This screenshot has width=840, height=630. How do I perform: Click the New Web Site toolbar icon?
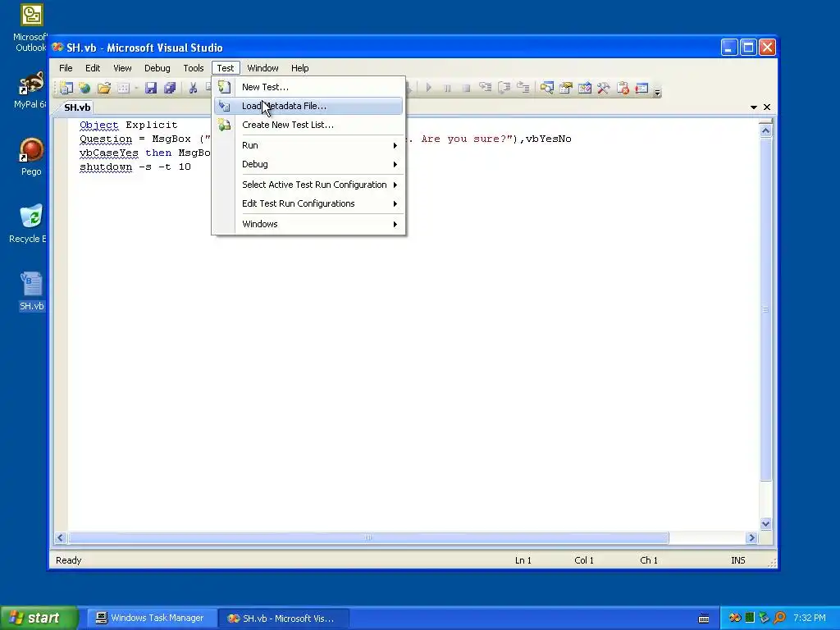tap(84, 88)
